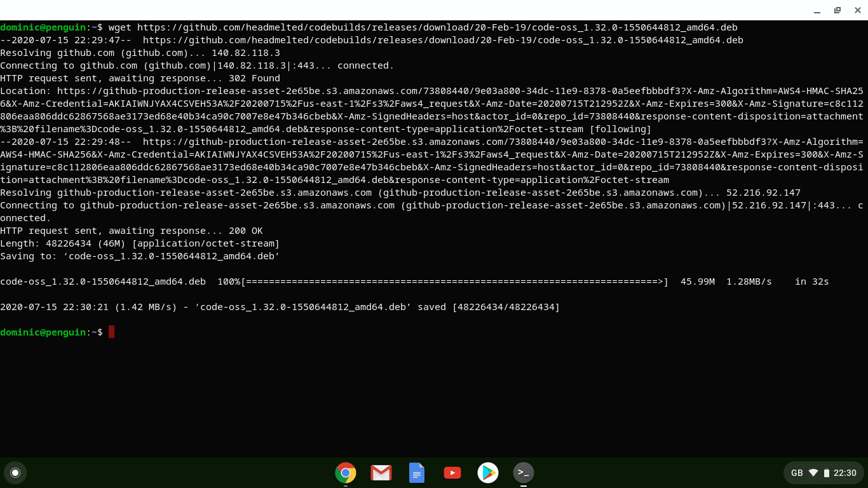Minimize the Terminal window

pos(817,11)
